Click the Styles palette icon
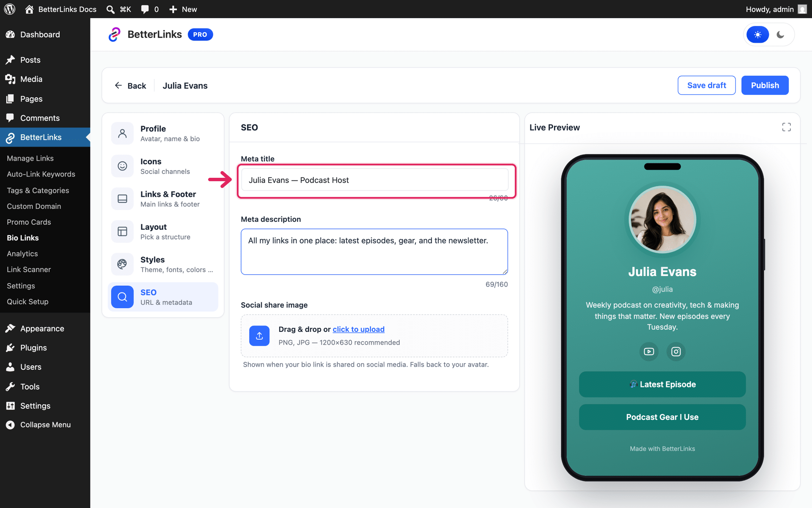This screenshot has width=812, height=508. 122,264
